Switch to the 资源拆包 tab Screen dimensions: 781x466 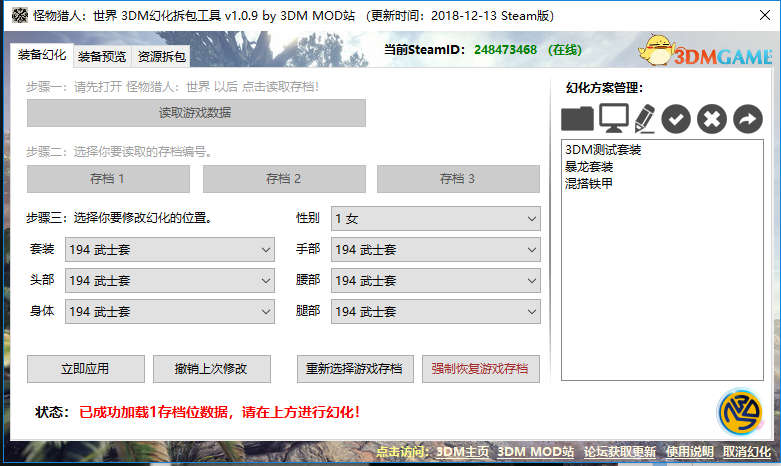(x=161, y=57)
